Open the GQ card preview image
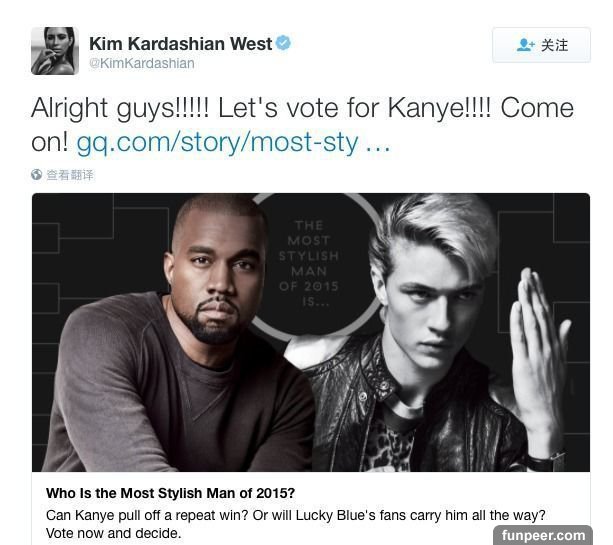The width and height of the screenshot is (613, 545). [311, 332]
